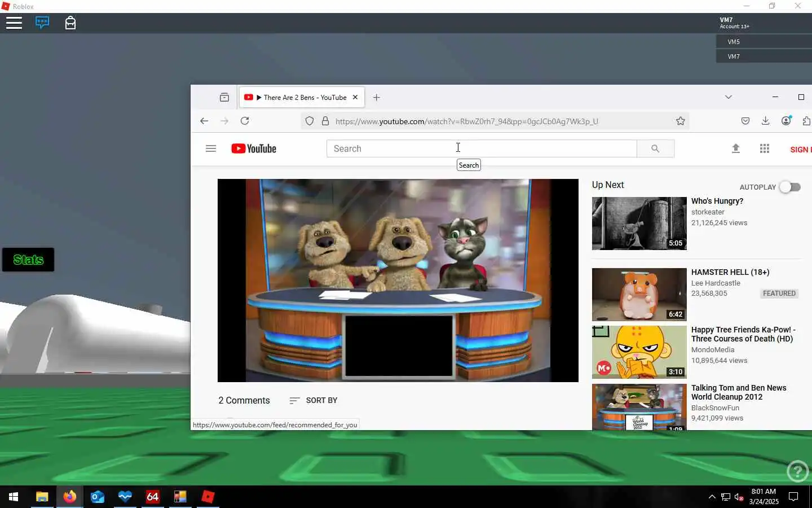Click the tracking protection shield icon

tap(309, 121)
